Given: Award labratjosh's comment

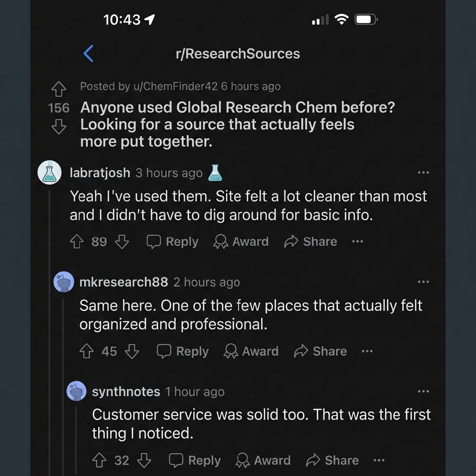Looking at the screenshot, I should [x=241, y=241].
